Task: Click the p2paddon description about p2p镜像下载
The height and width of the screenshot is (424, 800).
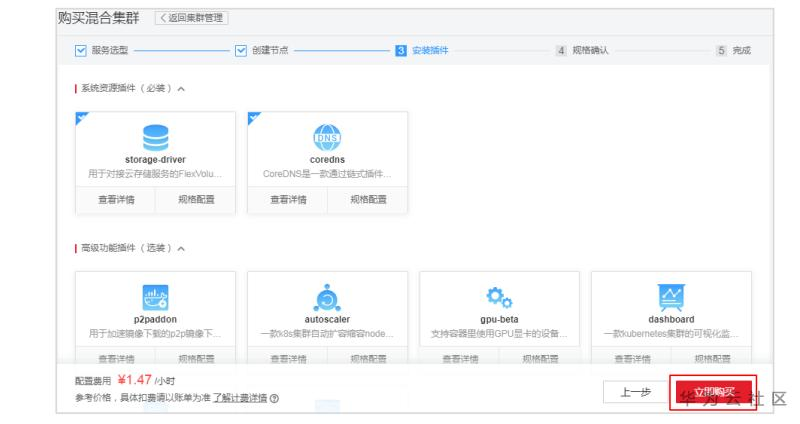Action: click(x=155, y=334)
